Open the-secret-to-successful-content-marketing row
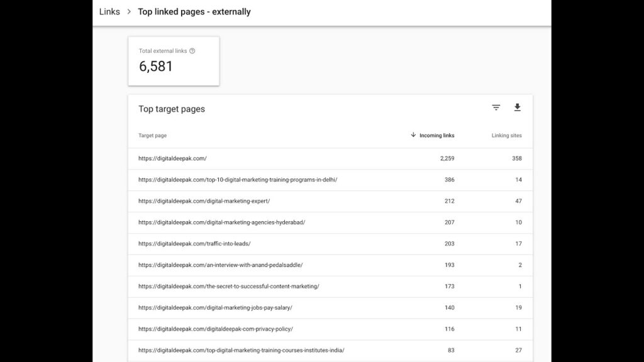 (x=330, y=287)
